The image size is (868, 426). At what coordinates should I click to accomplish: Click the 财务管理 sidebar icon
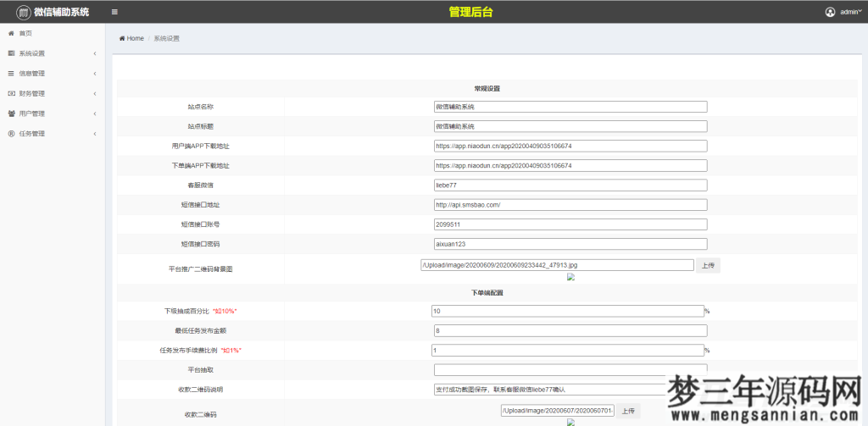coord(11,93)
